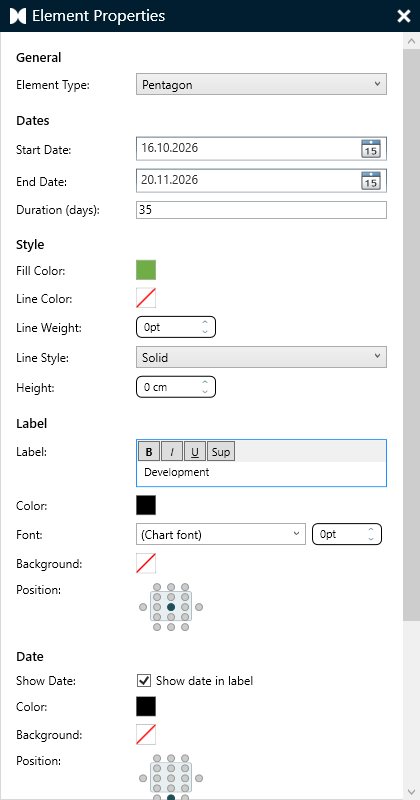
Task: Click the scrollbar down arrow
Action: click(410, 791)
